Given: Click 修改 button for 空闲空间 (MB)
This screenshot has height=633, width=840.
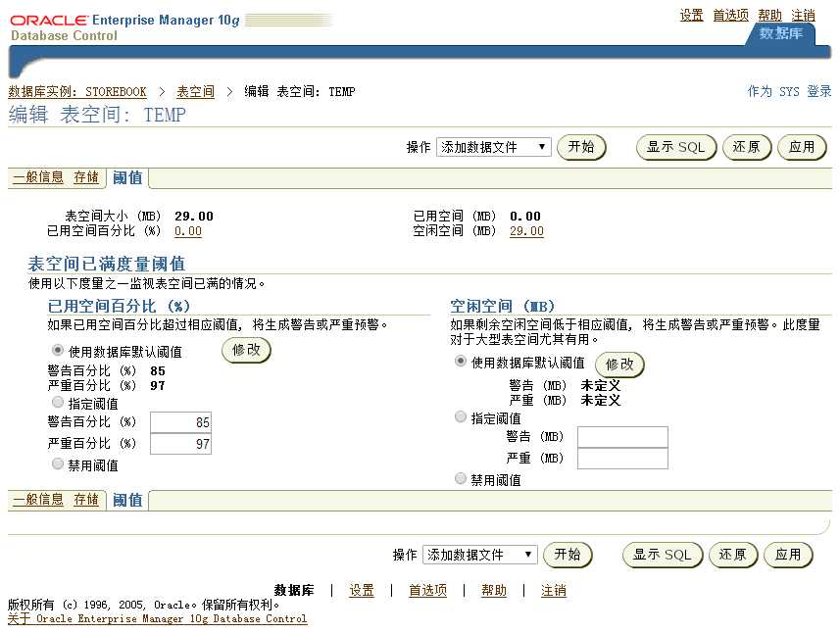Looking at the screenshot, I should 619,365.
